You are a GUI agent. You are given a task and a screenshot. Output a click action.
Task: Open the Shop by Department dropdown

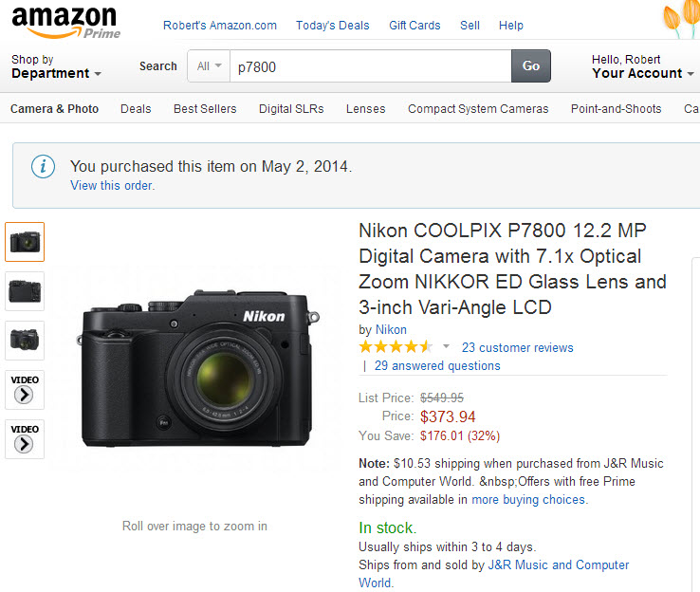tap(56, 66)
